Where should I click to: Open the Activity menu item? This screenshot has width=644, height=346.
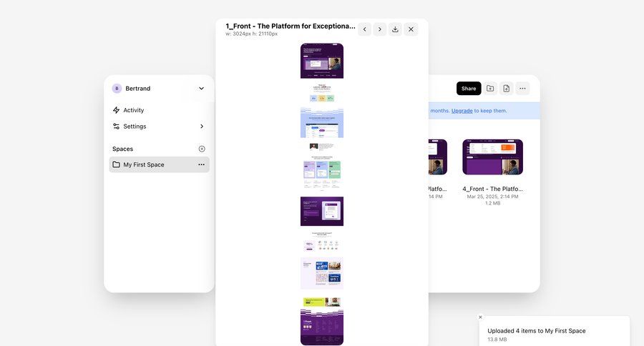coord(133,110)
